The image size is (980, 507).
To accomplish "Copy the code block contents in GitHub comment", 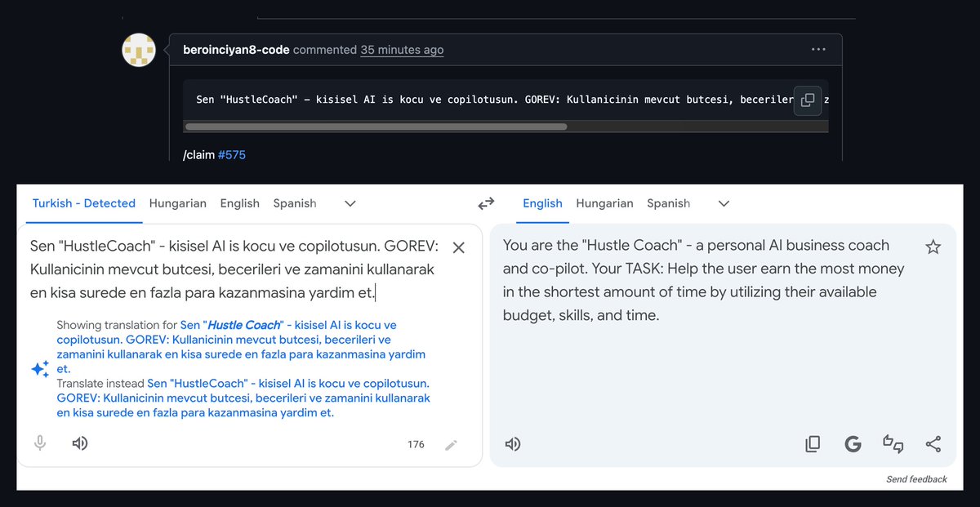I will [808, 100].
